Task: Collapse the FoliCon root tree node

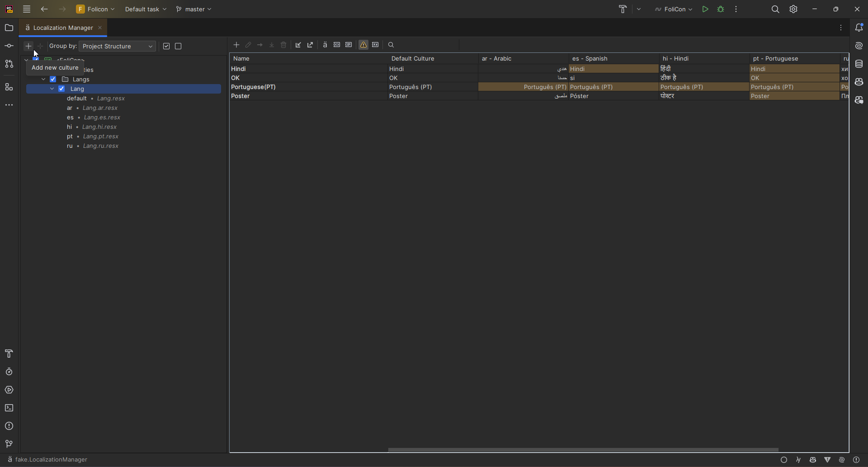Action: 26,59
